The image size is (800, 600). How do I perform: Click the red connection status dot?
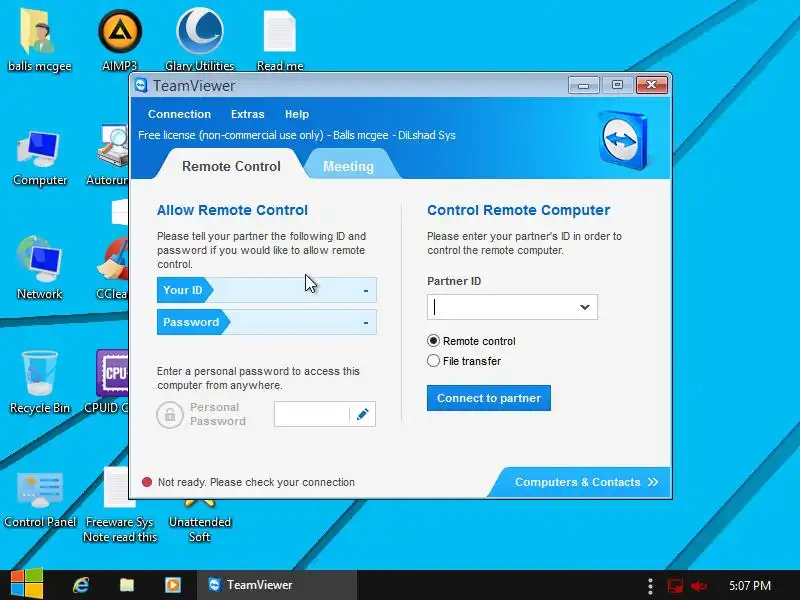click(x=147, y=482)
